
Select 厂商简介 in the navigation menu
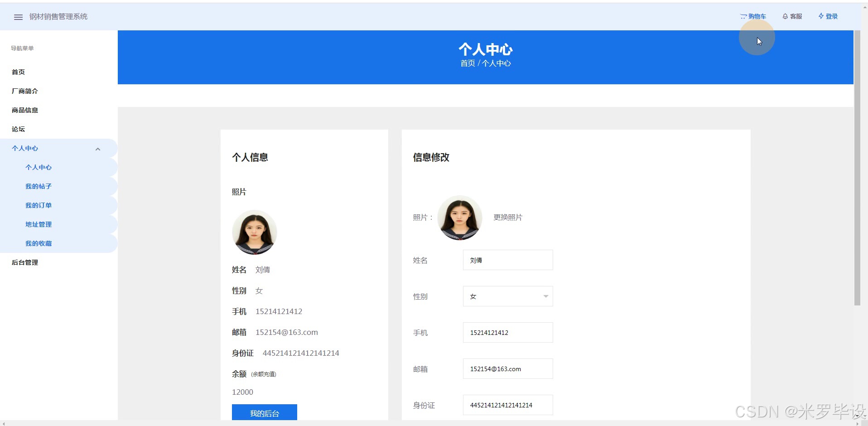(25, 91)
